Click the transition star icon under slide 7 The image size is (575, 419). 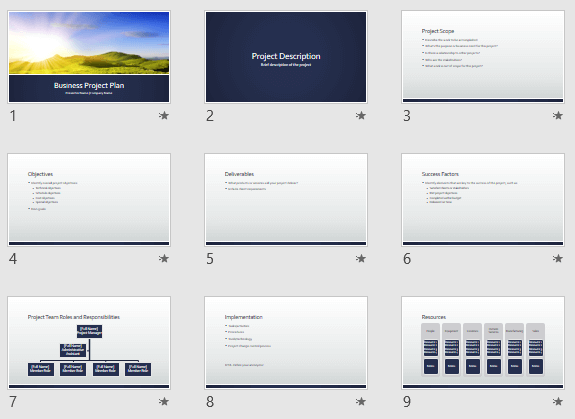pos(164,401)
